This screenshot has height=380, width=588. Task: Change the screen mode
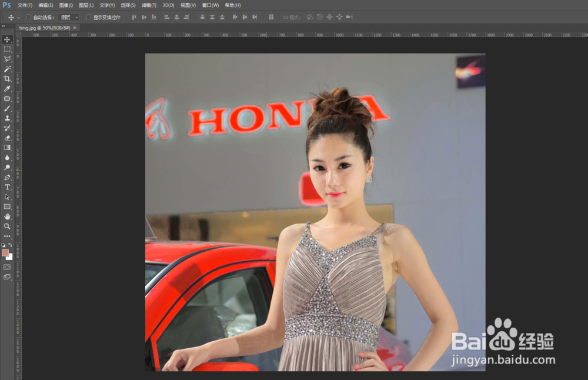pyautogui.click(x=6, y=277)
